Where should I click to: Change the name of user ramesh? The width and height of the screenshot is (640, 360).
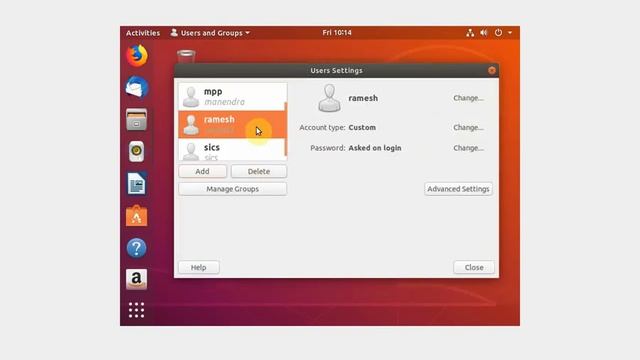tap(468, 98)
